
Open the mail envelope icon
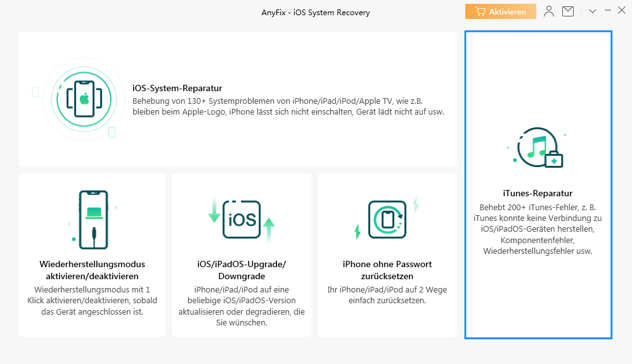pos(568,11)
